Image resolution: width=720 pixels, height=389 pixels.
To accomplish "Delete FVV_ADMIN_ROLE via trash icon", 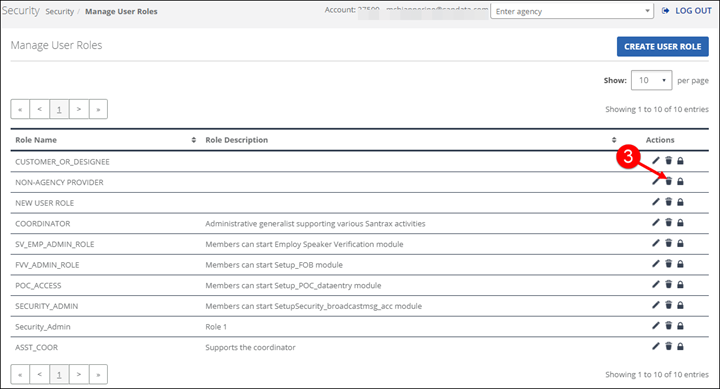I will (669, 264).
